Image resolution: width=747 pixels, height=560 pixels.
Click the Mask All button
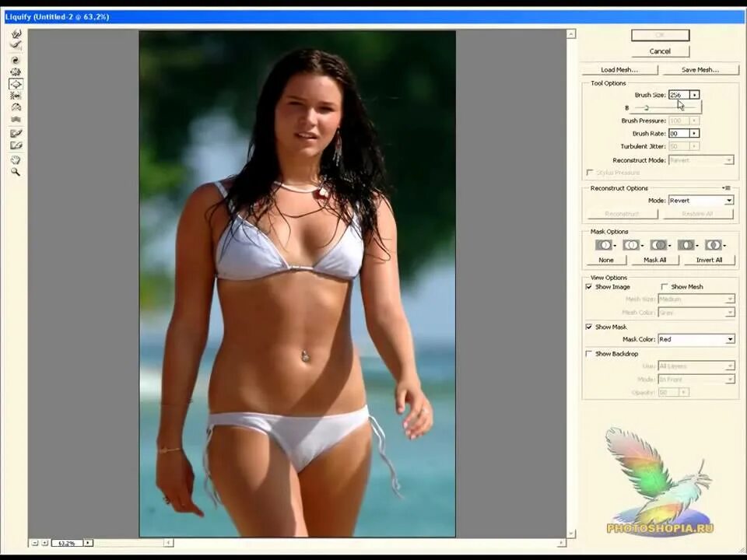point(655,260)
